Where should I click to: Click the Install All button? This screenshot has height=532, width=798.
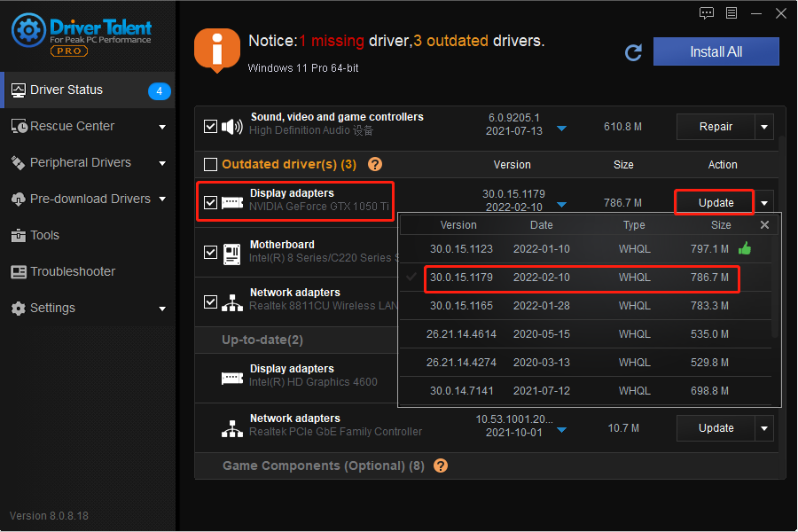pyautogui.click(x=716, y=51)
